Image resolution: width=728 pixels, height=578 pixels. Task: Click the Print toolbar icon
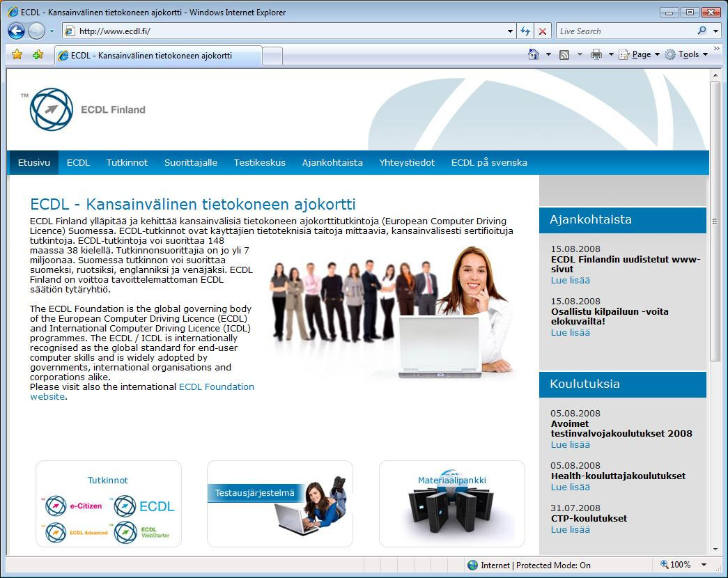pos(596,55)
